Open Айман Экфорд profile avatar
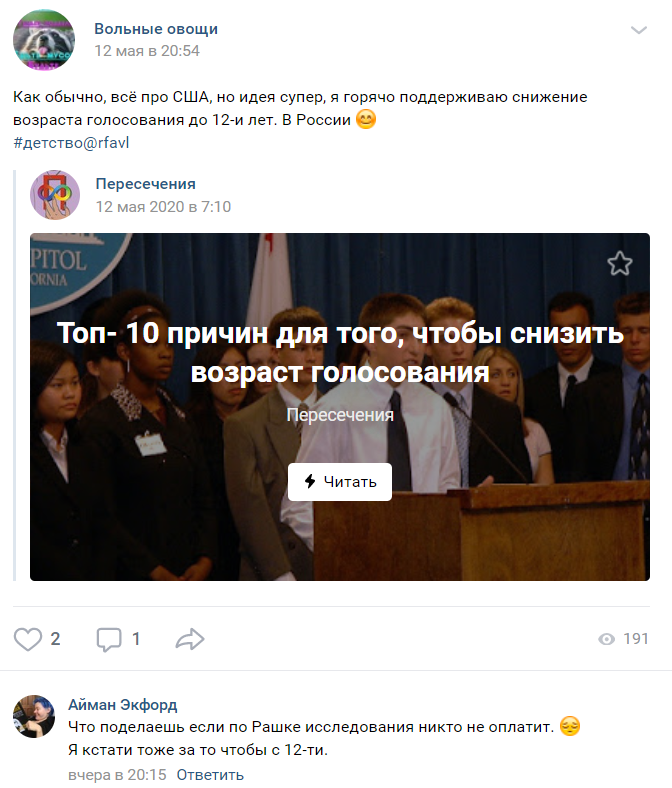Image resolution: width=672 pixels, height=788 pixels. pyautogui.click(x=34, y=716)
